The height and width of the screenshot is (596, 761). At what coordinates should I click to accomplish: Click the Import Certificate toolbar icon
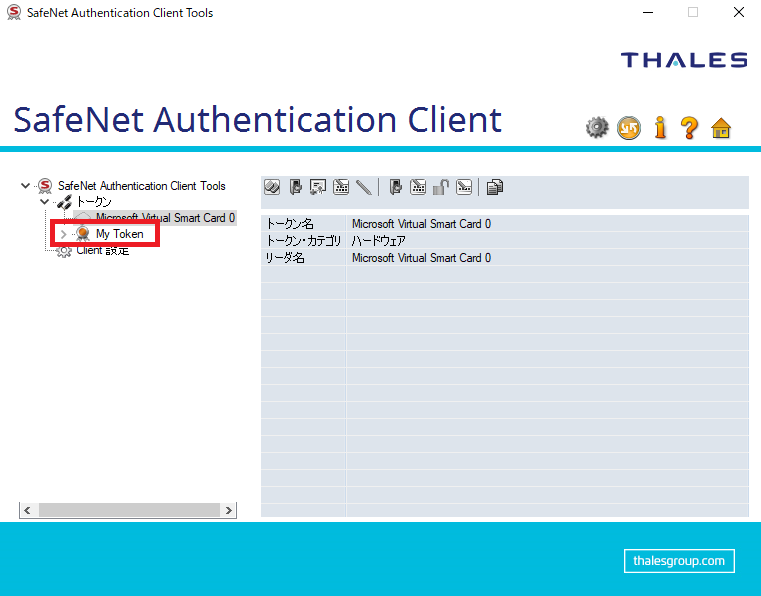319,187
